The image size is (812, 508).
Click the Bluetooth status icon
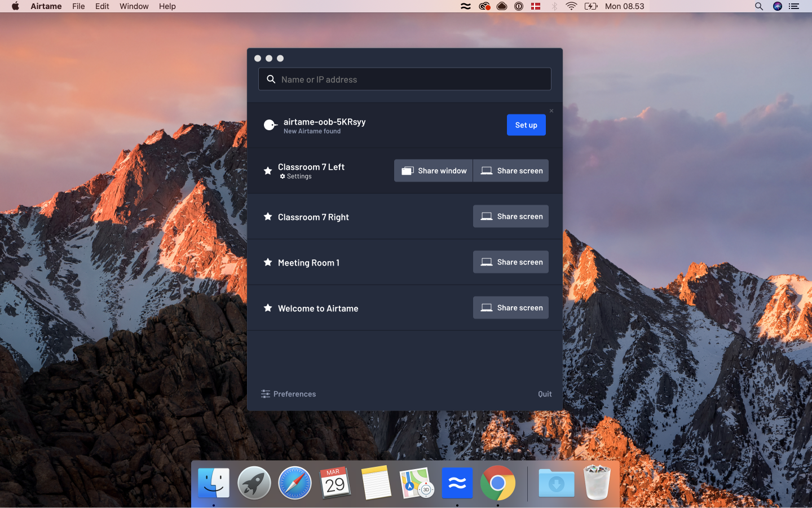pyautogui.click(x=554, y=6)
